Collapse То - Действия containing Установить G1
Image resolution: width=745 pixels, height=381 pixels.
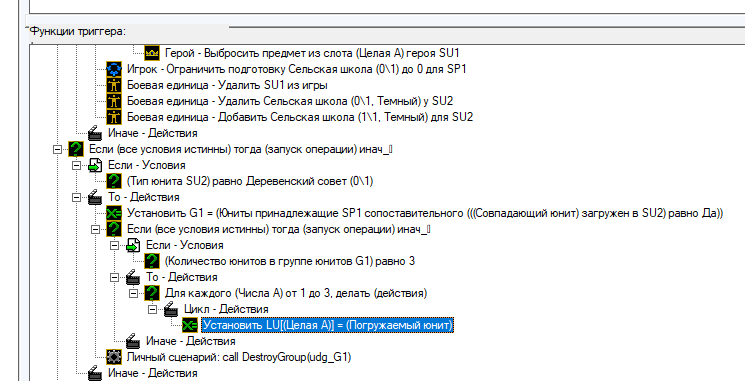[x=76, y=198]
